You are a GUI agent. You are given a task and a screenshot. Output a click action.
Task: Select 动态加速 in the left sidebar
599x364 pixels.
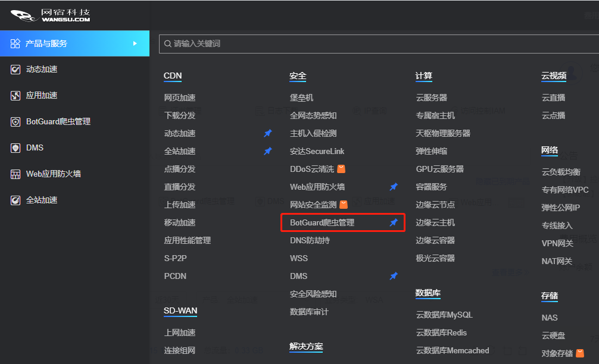coord(42,70)
